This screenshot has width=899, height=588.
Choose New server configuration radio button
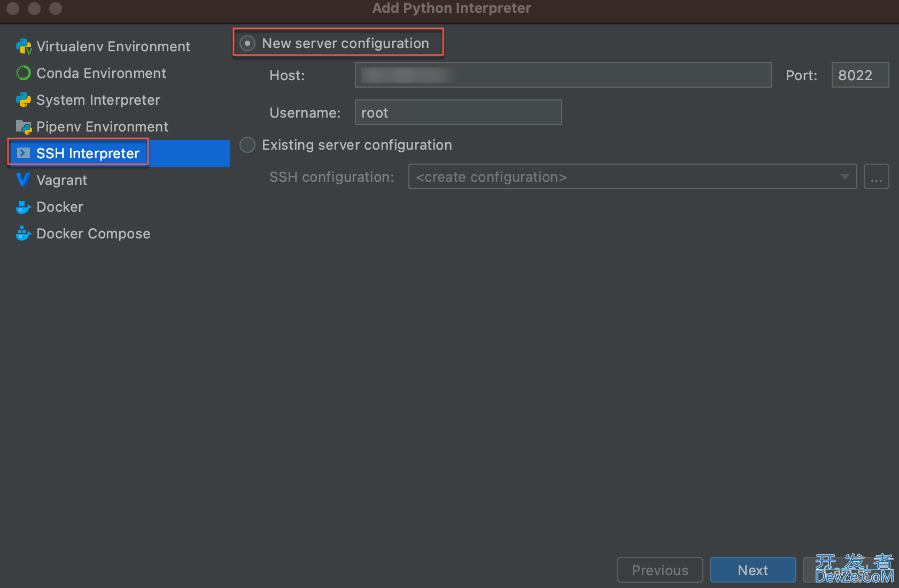point(247,43)
